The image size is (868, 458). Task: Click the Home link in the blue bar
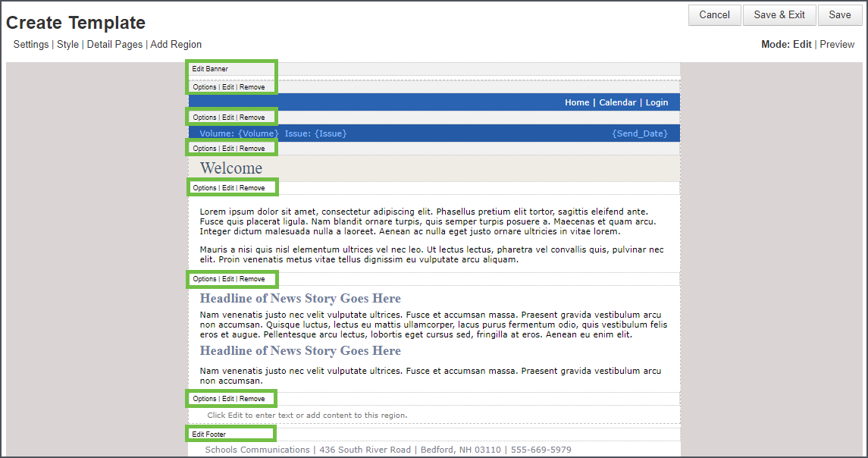point(577,102)
